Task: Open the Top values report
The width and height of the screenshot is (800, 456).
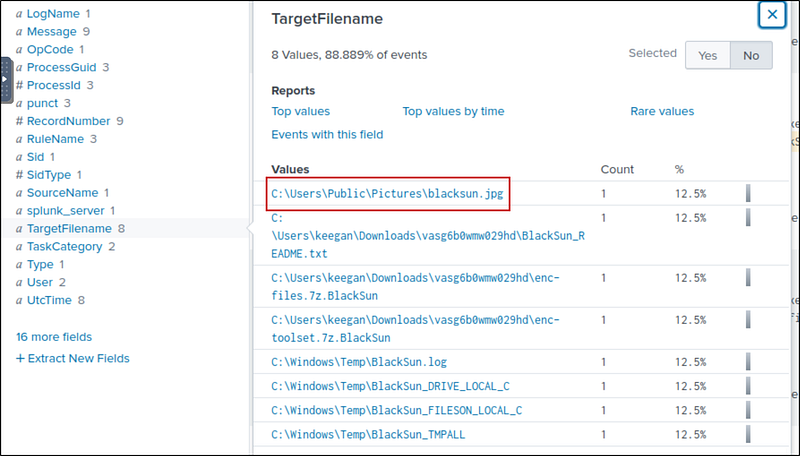Action: 300,112
